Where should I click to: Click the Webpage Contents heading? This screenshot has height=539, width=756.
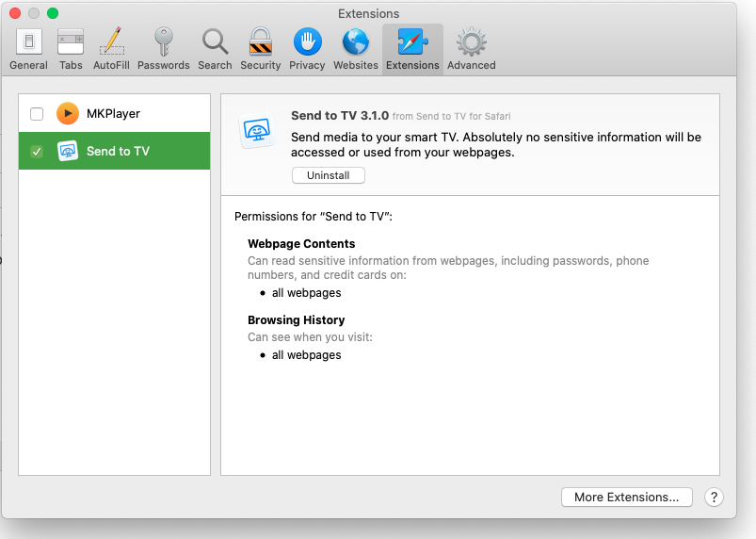pos(301,244)
